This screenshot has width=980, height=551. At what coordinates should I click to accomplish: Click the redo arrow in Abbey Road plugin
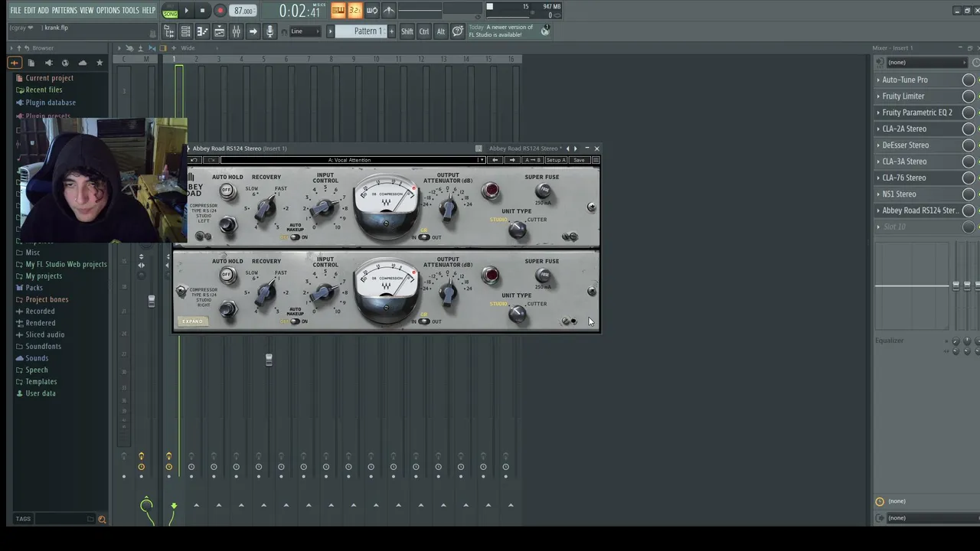pyautogui.click(x=211, y=160)
